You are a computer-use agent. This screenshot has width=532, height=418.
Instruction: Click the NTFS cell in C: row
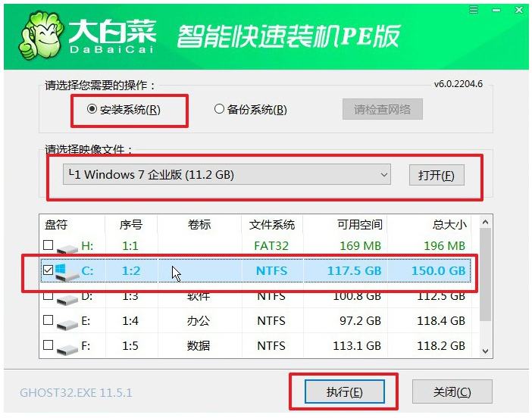pos(272,270)
